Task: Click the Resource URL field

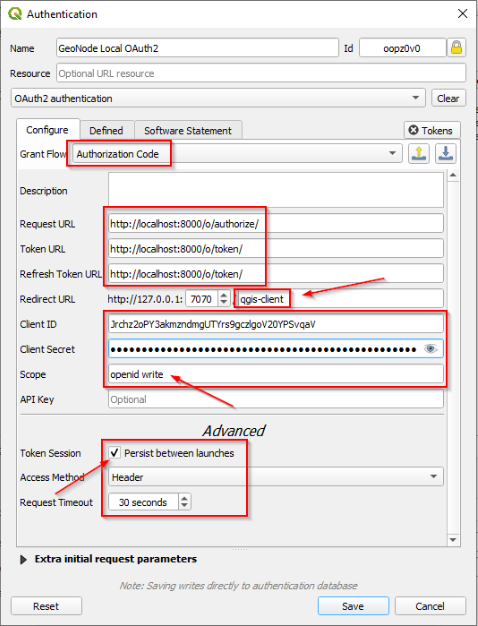Action: (x=261, y=73)
